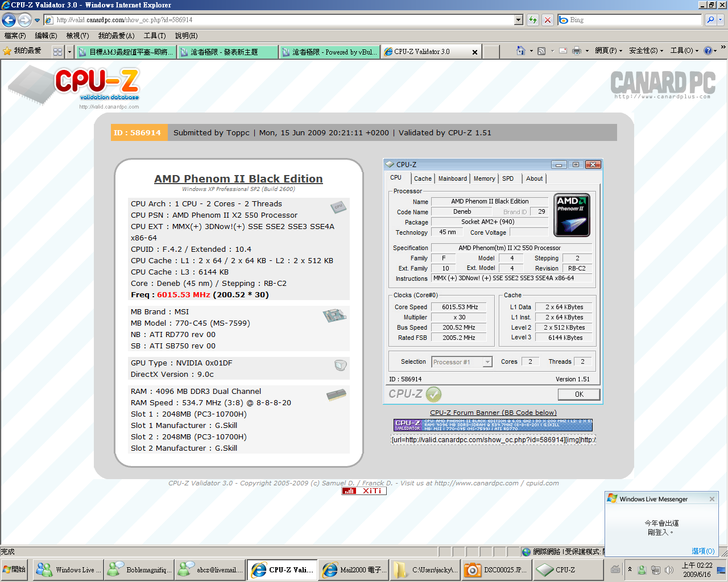Switch to the 滄者極限 - 發表新主題 tab
Image resolution: width=728 pixels, height=582 pixels.
(x=227, y=52)
